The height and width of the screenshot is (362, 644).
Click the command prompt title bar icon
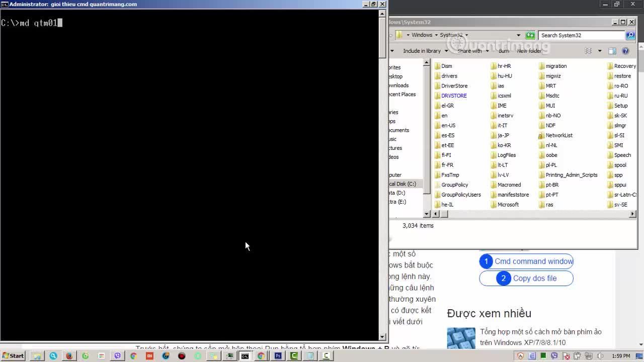coord(5,4)
